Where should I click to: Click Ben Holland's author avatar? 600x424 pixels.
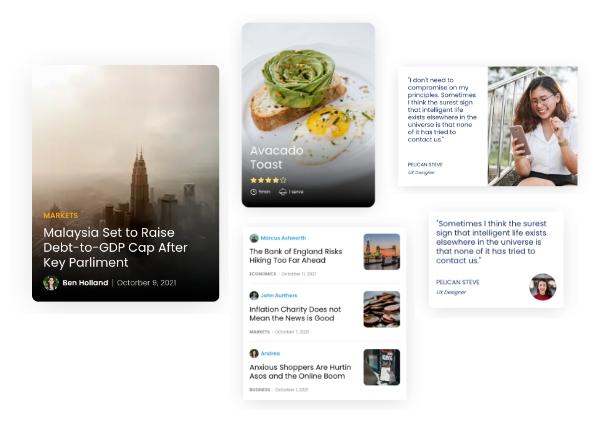tap(51, 283)
